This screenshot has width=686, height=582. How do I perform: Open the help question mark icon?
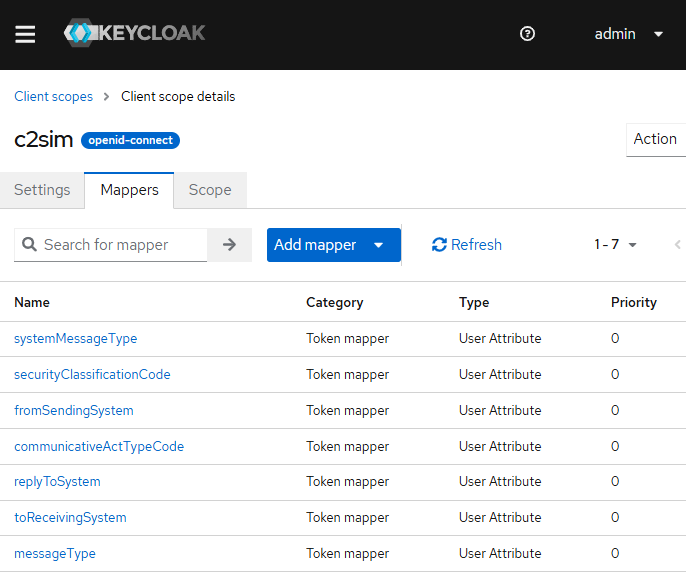(x=528, y=34)
